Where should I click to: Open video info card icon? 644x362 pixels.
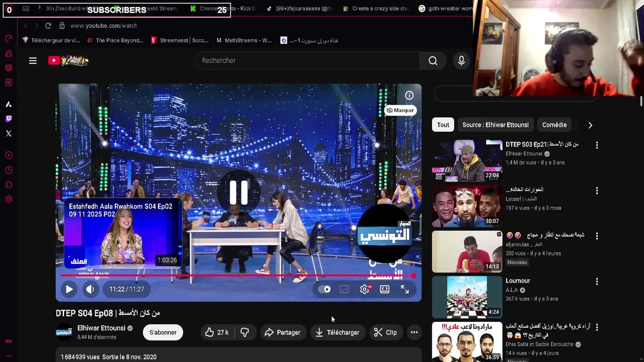[410, 96]
